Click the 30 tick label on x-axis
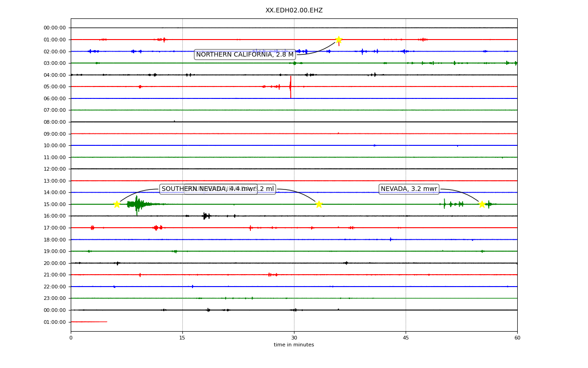Screen dimensions: 588x368 (x=294, y=338)
